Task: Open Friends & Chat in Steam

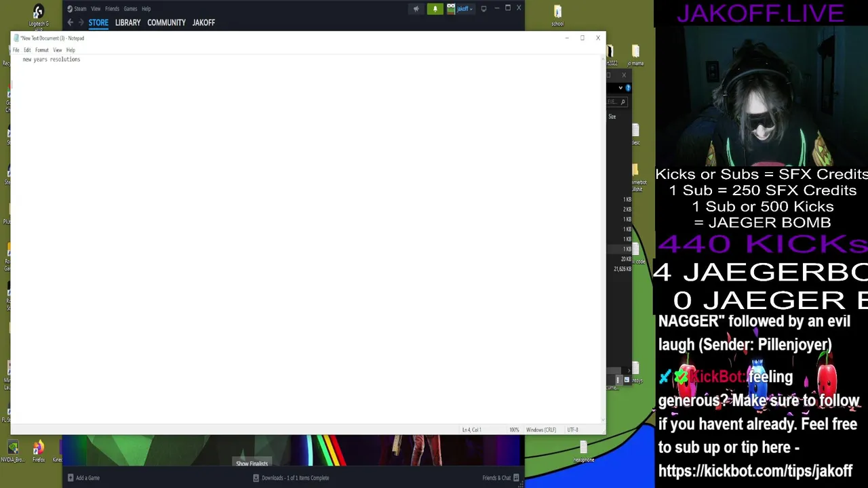Action: tap(500, 478)
